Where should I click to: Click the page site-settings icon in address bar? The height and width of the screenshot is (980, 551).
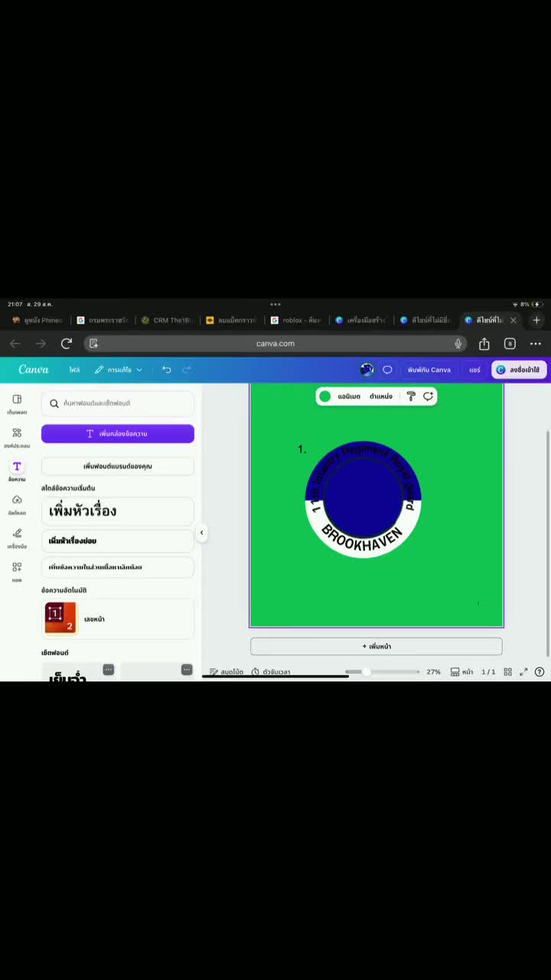93,344
